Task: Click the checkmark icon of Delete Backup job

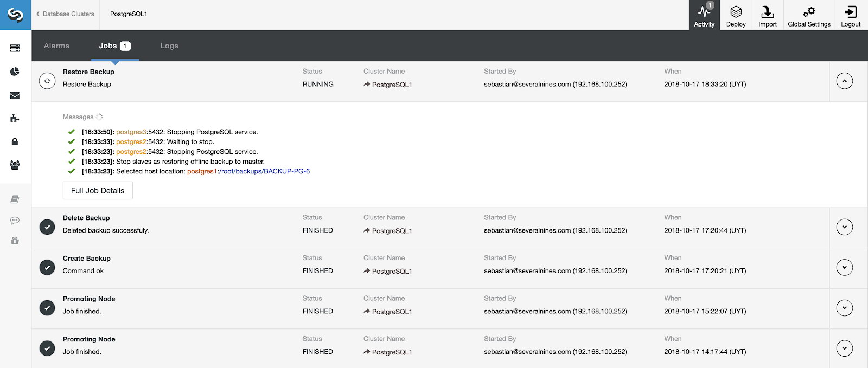Action: (47, 227)
